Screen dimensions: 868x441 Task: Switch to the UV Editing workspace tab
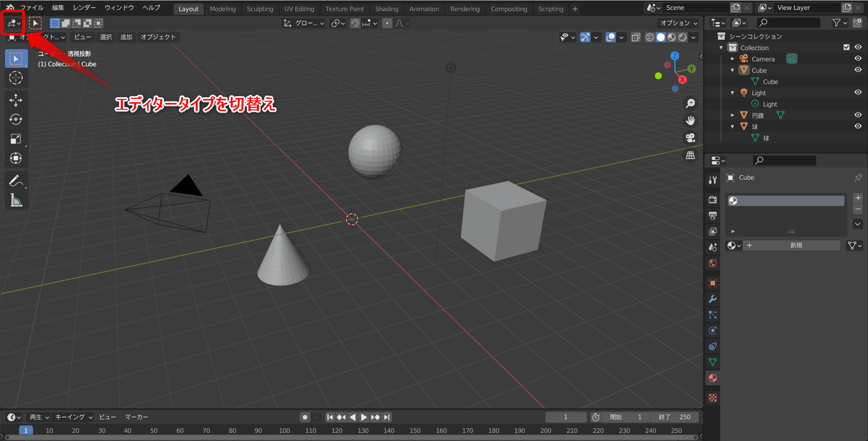tap(299, 9)
